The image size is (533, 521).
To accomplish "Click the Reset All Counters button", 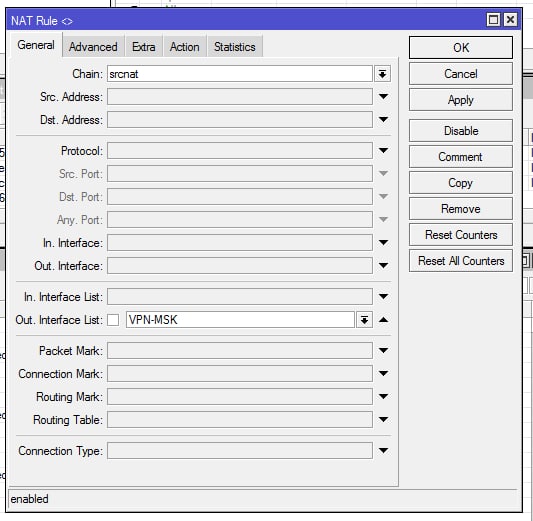I will tap(461, 261).
